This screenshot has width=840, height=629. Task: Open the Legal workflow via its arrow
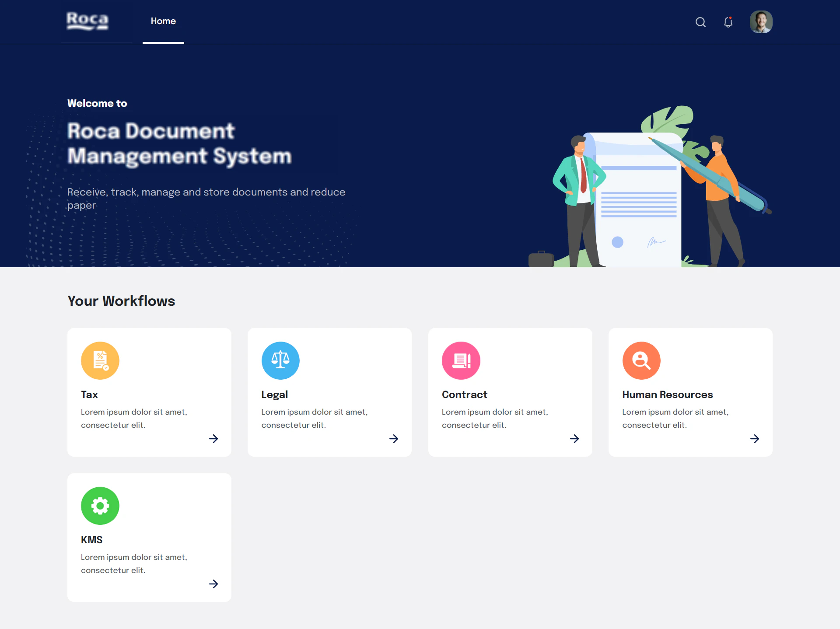394,439
